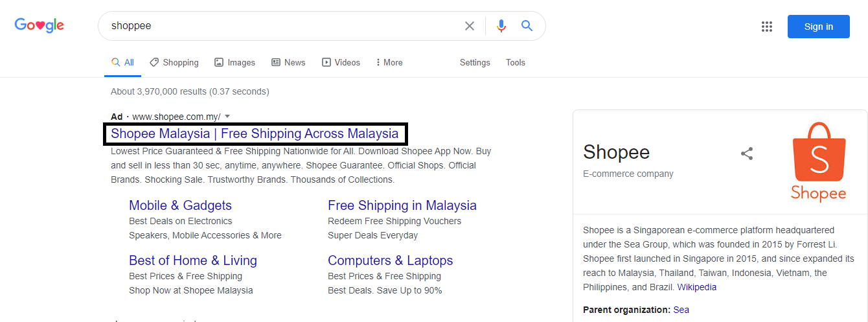868x322 pixels.
Task: Click the Shopee title in knowledge panel
Action: (x=616, y=152)
